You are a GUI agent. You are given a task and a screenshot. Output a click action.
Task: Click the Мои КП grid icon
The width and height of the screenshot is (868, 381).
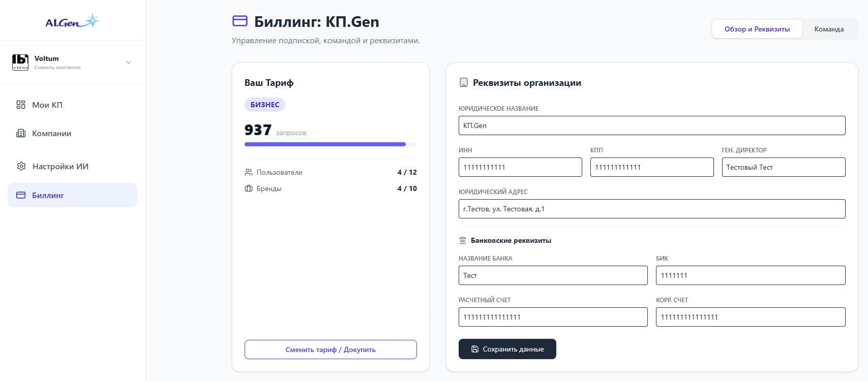coord(21,105)
